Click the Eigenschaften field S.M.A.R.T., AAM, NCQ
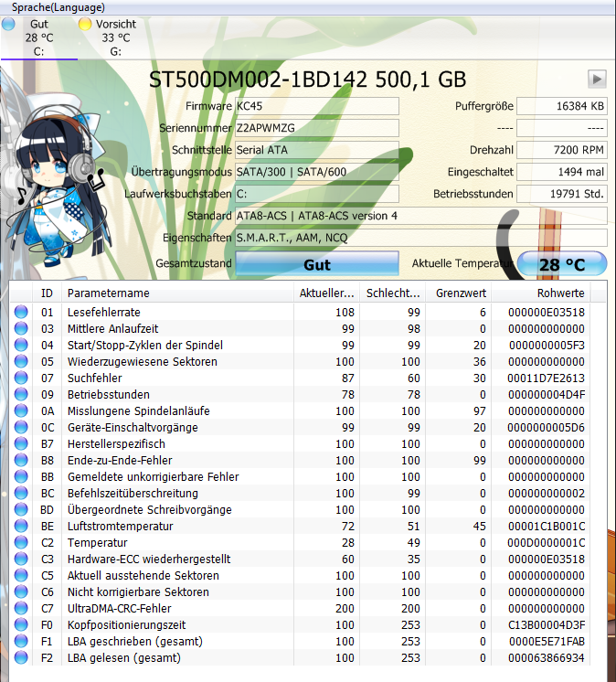616x682 pixels. (420, 238)
